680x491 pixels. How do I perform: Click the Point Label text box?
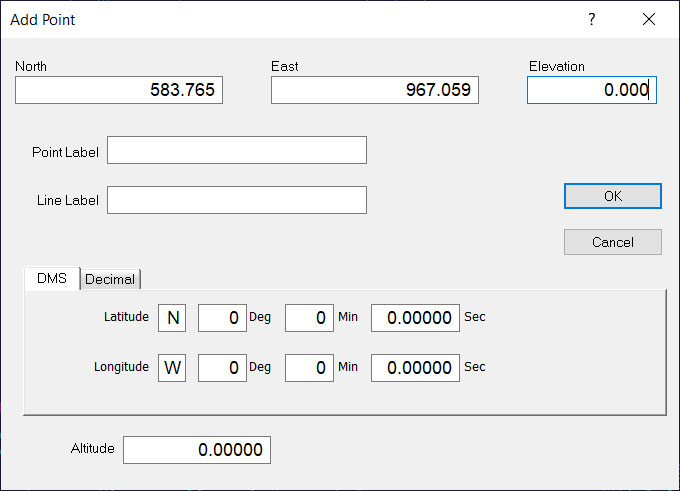(237, 151)
